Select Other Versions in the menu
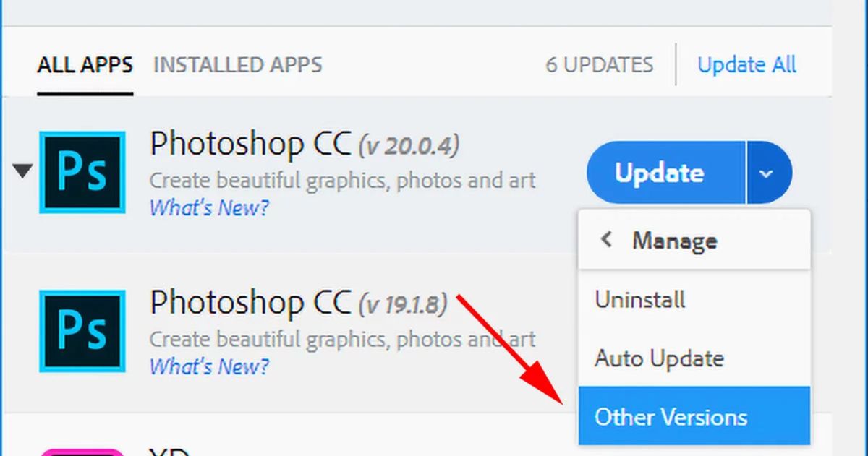The width and height of the screenshot is (868, 456). [671, 417]
